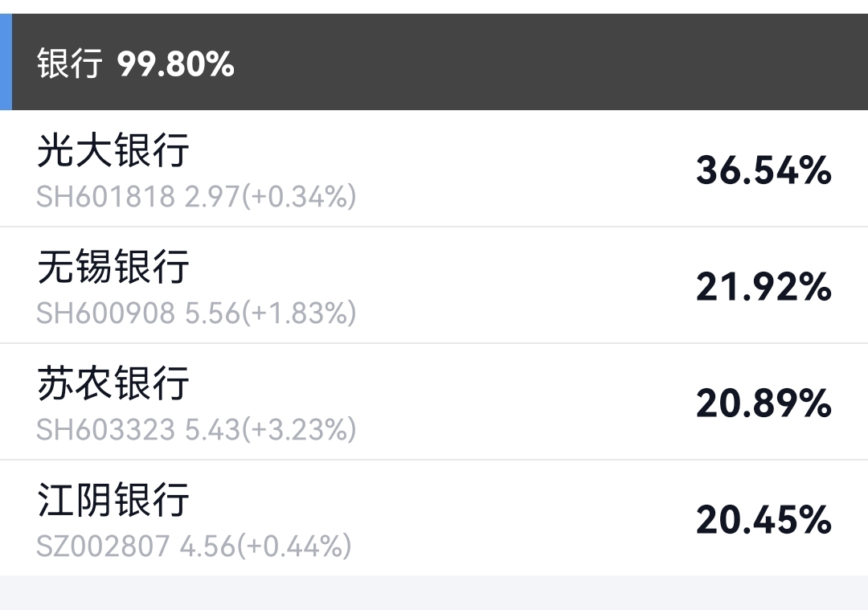The height and width of the screenshot is (610, 868).
Task: Click the 5.43(+3.23%) price quote
Action: click(x=270, y=430)
